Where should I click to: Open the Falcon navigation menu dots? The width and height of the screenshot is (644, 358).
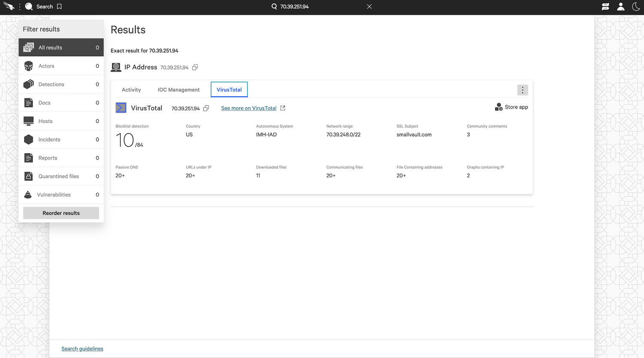point(19,6)
